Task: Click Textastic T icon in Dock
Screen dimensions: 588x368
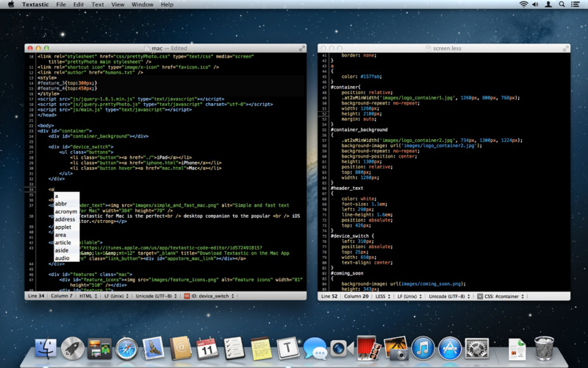Action: [x=287, y=348]
